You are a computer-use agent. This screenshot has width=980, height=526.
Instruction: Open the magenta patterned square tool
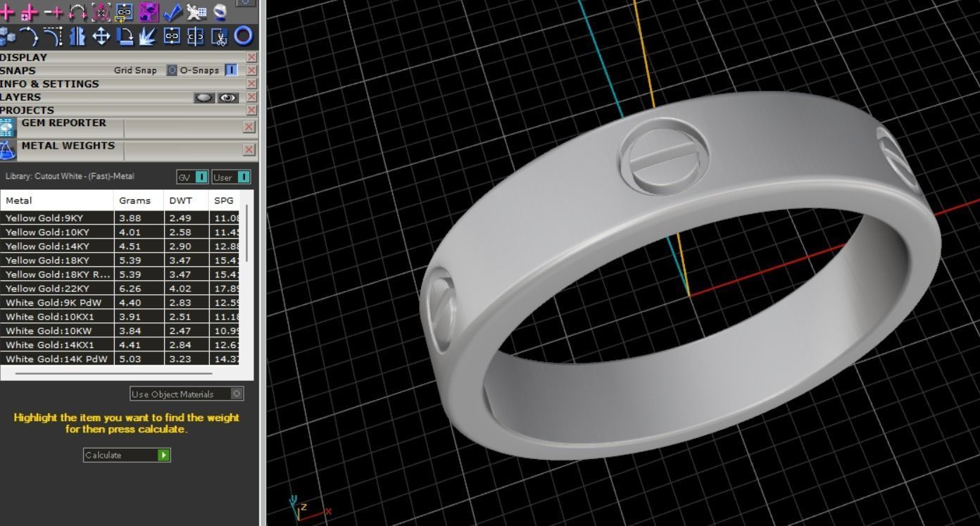[148, 12]
